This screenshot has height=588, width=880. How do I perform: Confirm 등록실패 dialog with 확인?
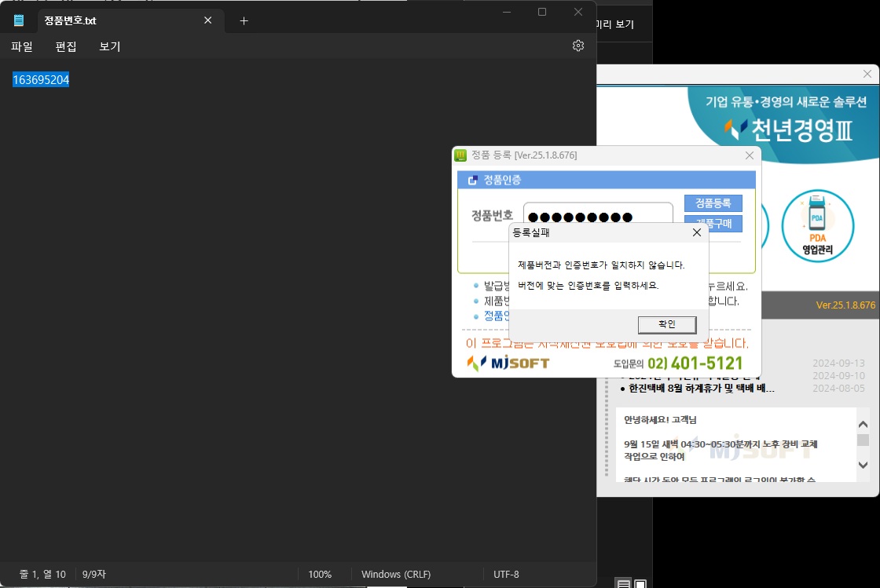667,324
